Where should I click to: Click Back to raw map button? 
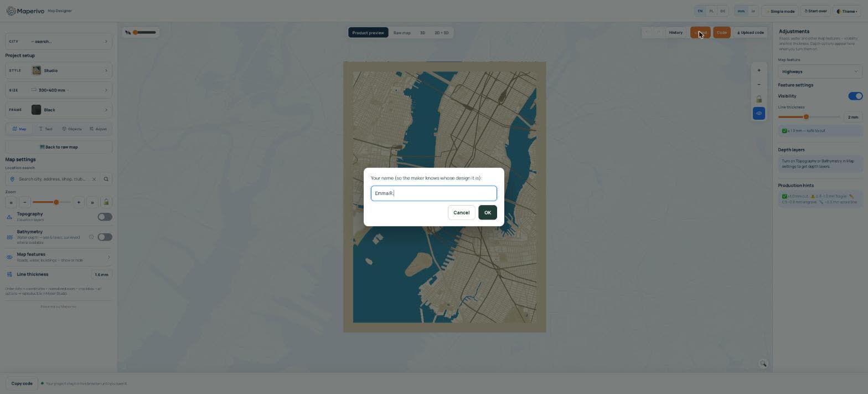click(59, 147)
